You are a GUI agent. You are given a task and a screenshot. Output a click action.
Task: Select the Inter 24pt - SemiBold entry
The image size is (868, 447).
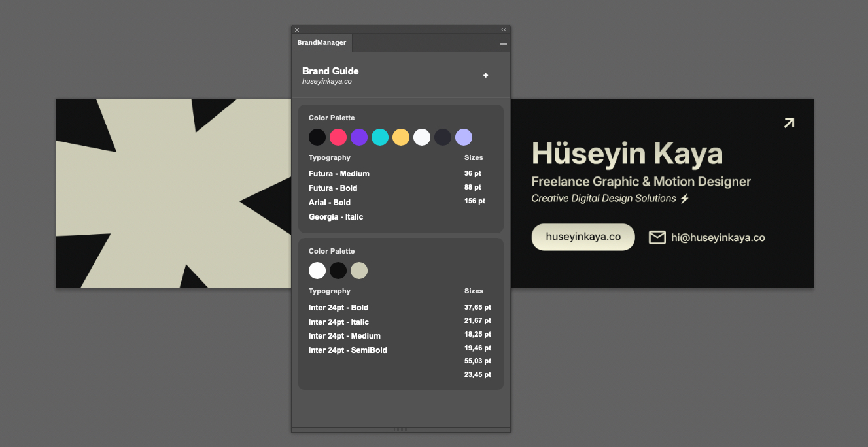pos(348,350)
